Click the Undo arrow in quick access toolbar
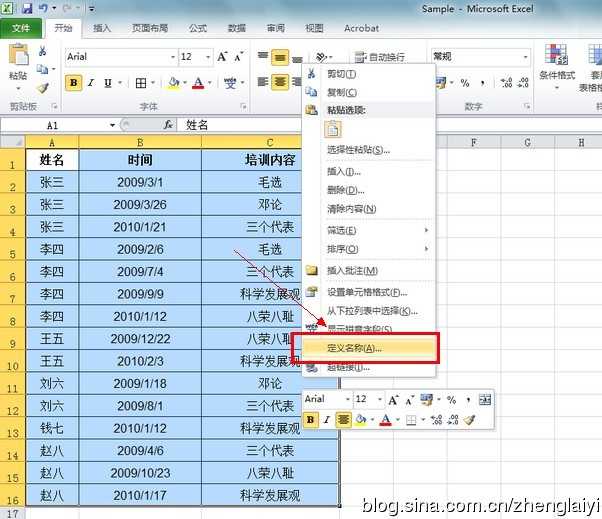602x519 pixels. [x=43, y=8]
